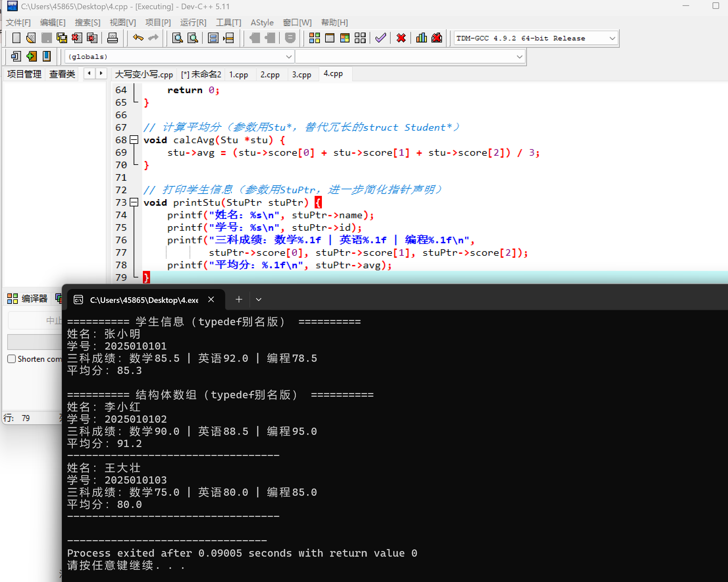The height and width of the screenshot is (582, 728).
Task: Open the 运行[R] menu
Action: pyautogui.click(x=193, y=23)
